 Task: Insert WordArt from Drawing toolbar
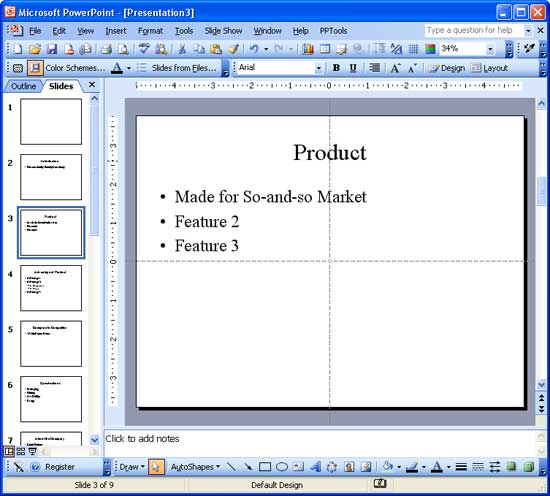coord(316,467)
